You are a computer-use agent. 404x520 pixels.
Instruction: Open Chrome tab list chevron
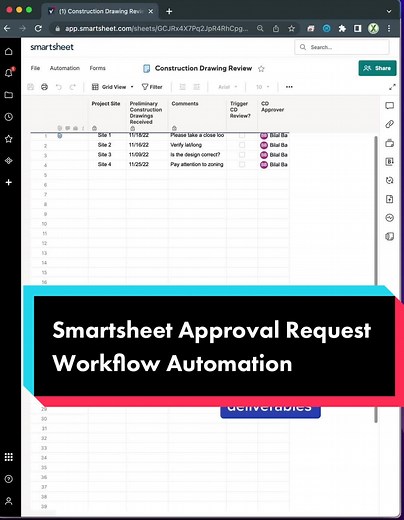pyautogui.click(x=389, y=11)
